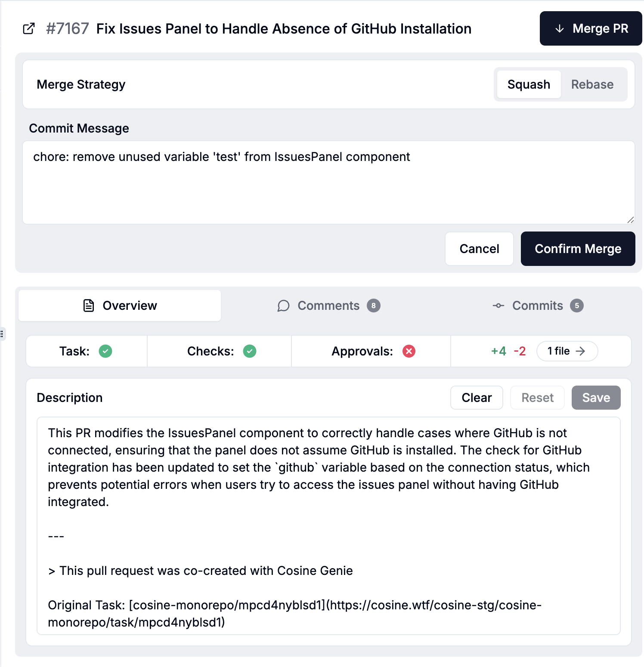
Task: Click the Approvals red X status icon
Action: (409, 351)
